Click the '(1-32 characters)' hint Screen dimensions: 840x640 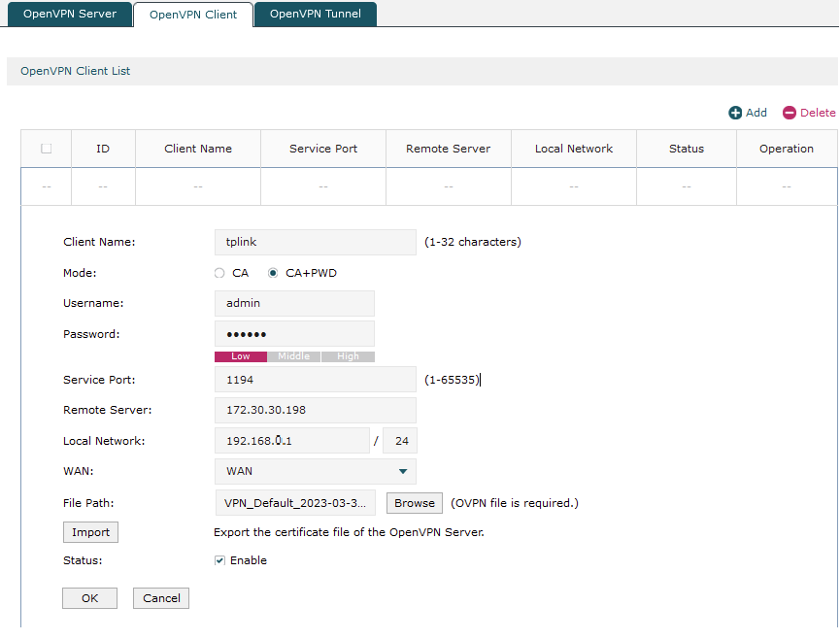473,242
